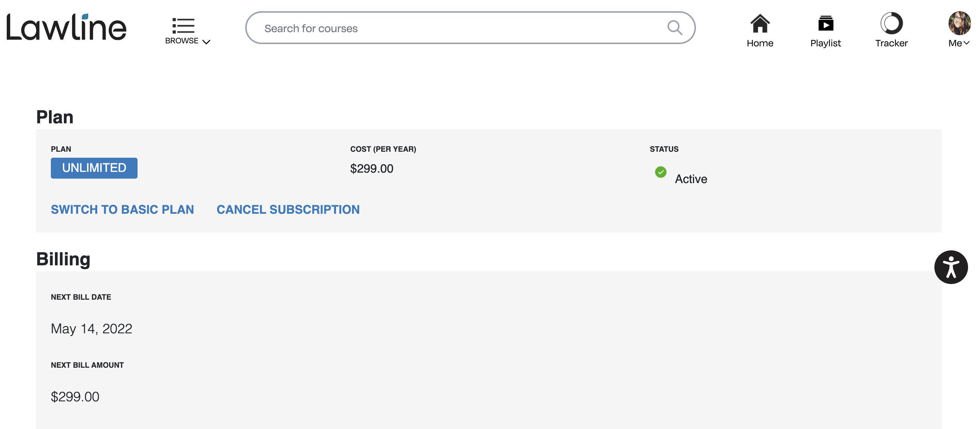Open the Playlist icon

(x=826, y=23)
